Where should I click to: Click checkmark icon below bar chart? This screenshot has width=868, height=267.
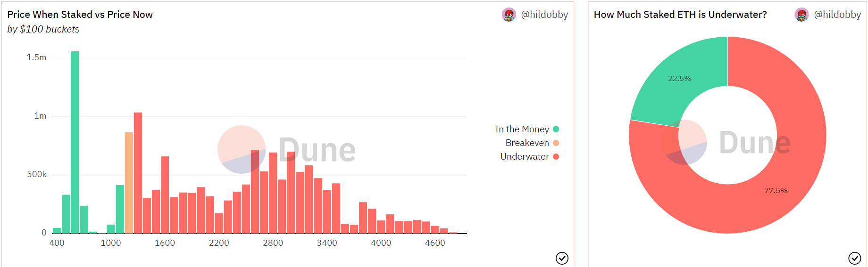coord(562,258)
